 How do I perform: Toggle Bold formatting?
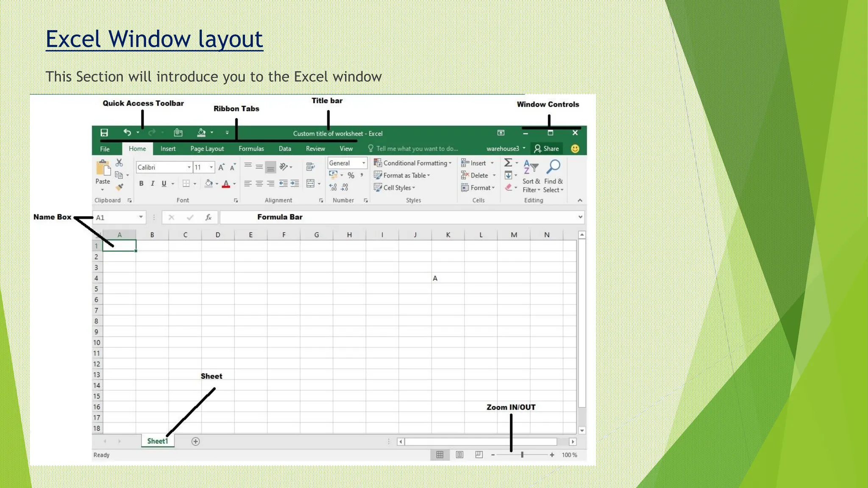(x=141, y=183)
